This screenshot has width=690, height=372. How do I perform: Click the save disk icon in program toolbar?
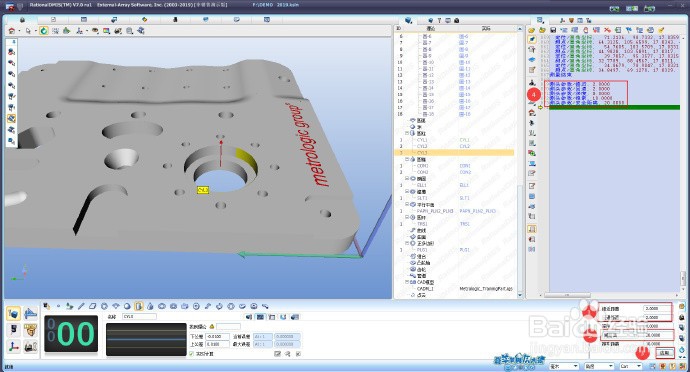553,30
